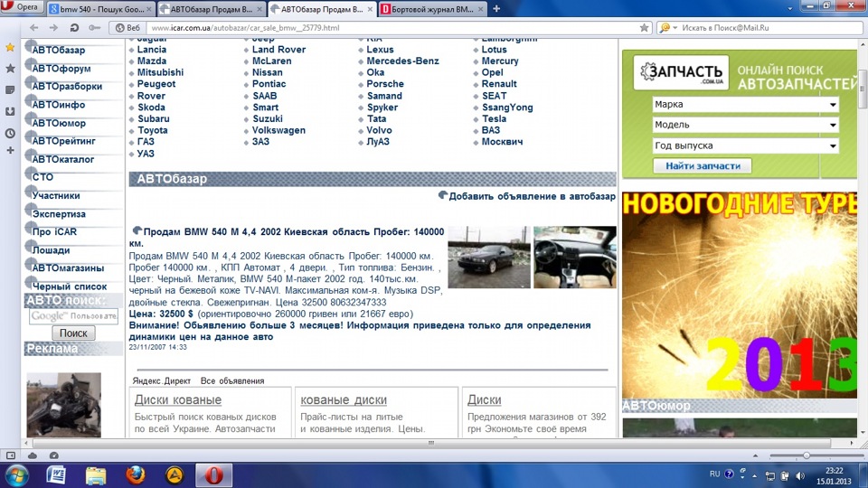
Task: Open the АВТОразборки menu link
Action: [x=66, y=87]
